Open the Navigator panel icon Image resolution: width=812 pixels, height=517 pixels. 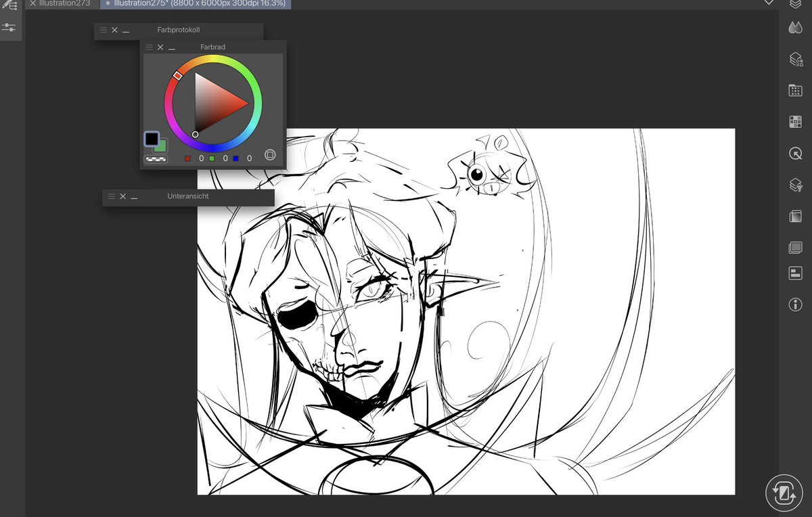tap(795, 152)
